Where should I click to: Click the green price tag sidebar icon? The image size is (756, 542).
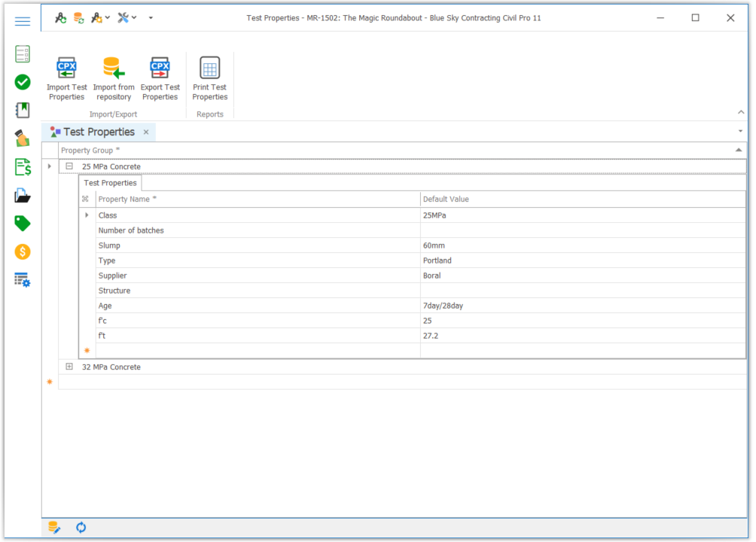pos(23,224)
